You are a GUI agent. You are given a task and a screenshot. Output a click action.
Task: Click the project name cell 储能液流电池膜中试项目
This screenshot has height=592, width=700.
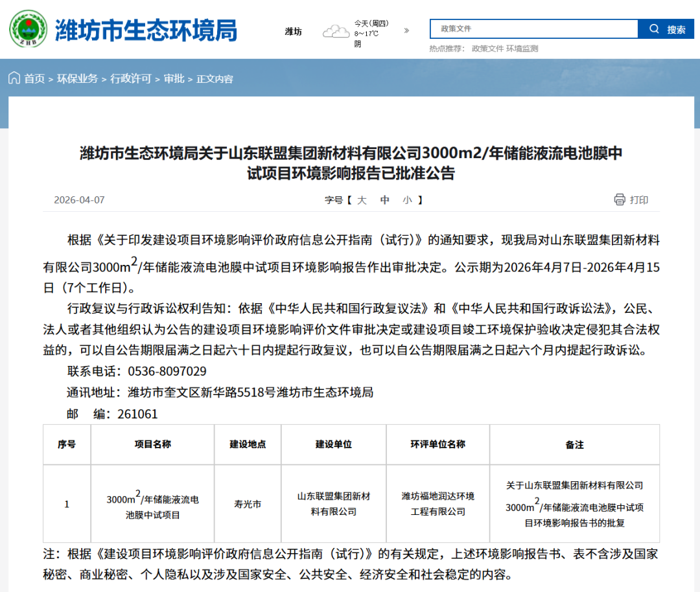click(153, 505)
